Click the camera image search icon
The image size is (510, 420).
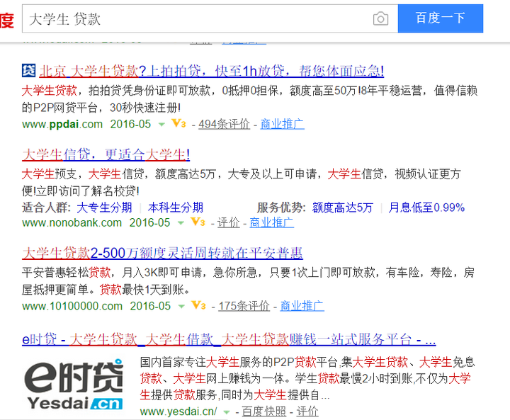pos(380,18)
